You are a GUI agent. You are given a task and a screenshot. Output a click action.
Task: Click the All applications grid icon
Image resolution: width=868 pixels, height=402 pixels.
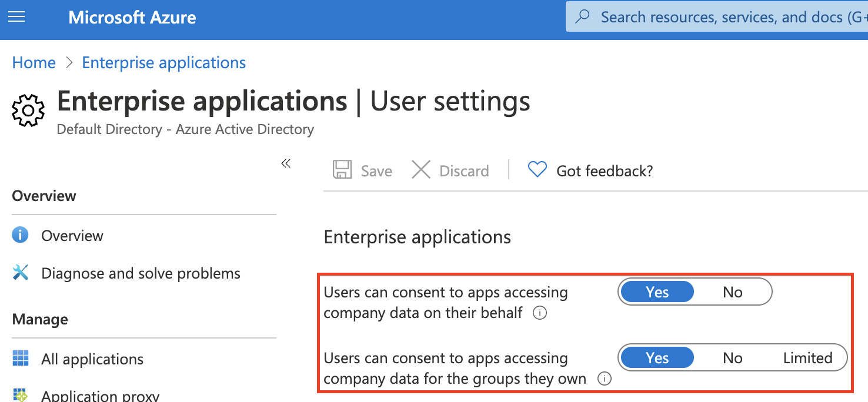20,358
